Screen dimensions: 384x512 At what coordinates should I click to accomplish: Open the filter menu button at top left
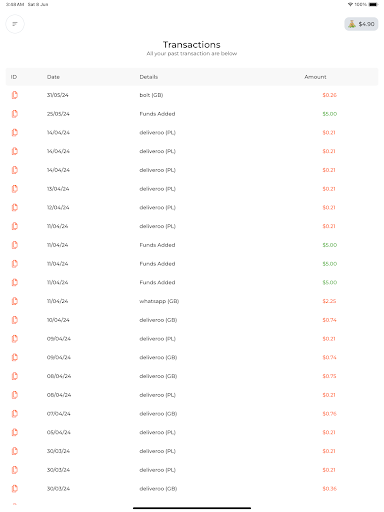pyautogui.click(x=15, y=24)
